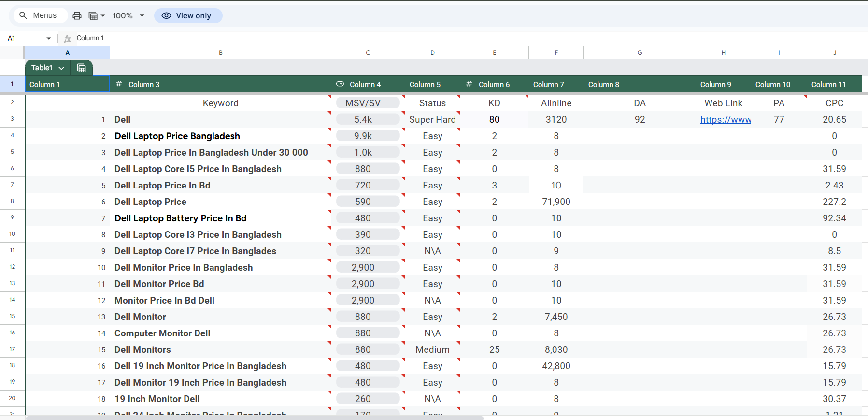This screenshot has width=868, height=420.
Task: Select the Super Hard status cell
Action: pyautogui.click(x=432, y=119)
